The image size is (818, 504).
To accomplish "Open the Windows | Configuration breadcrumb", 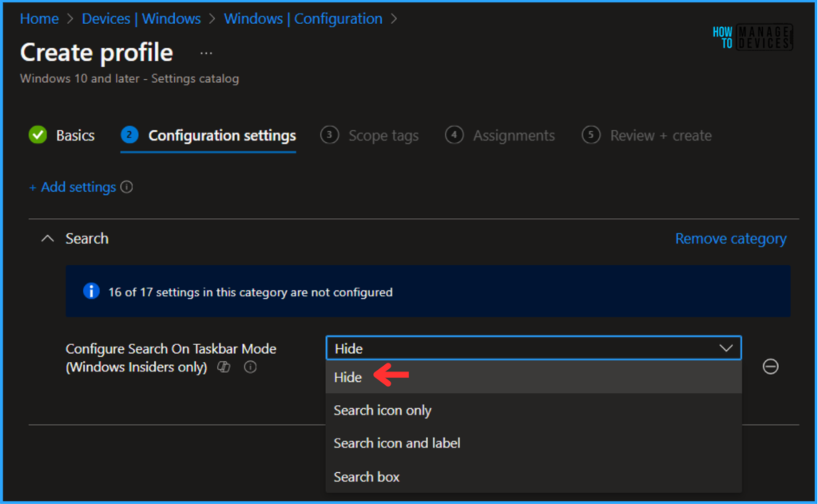I will pyautogui.click(x=303, y=19).
